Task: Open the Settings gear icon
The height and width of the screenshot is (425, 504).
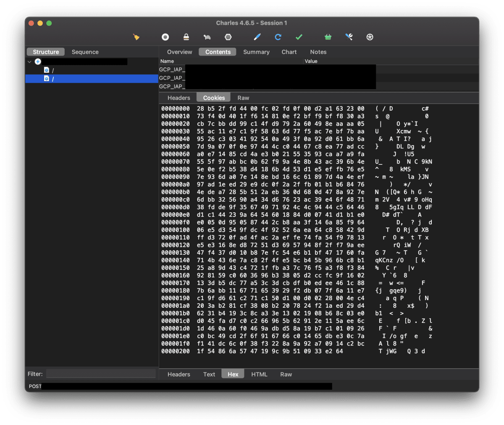Action: [370, 37]
